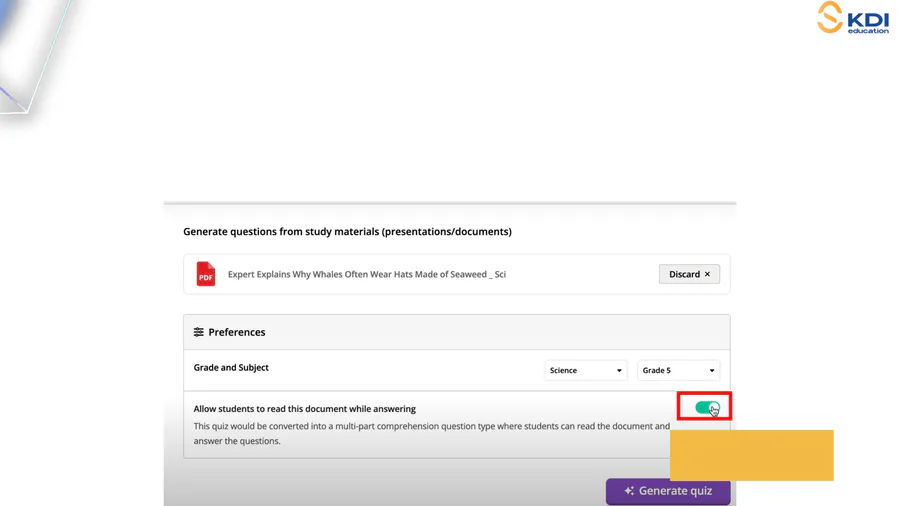Click the Grade and Subject row label

click(x=231, y=368)
